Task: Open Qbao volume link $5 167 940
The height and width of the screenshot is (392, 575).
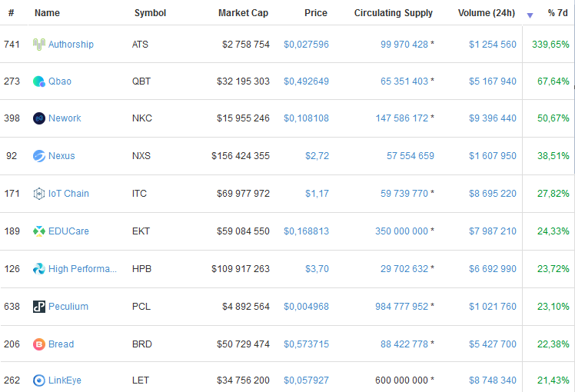Action: point(493,81)
